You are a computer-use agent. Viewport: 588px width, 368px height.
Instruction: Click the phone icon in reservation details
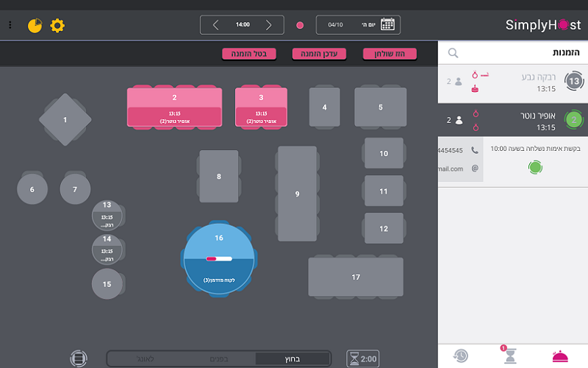(475, 151)
